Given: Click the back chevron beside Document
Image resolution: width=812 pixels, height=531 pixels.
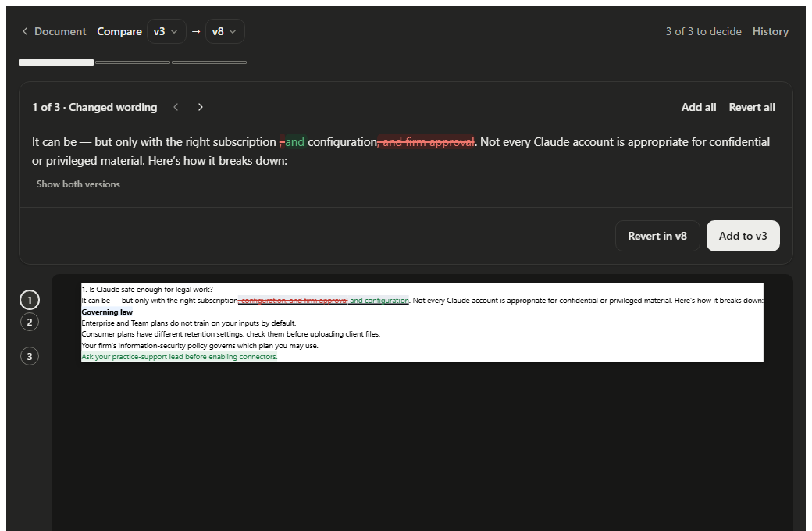Looking at the screenshot, I should pyautogui.click(x=25, y=31).
